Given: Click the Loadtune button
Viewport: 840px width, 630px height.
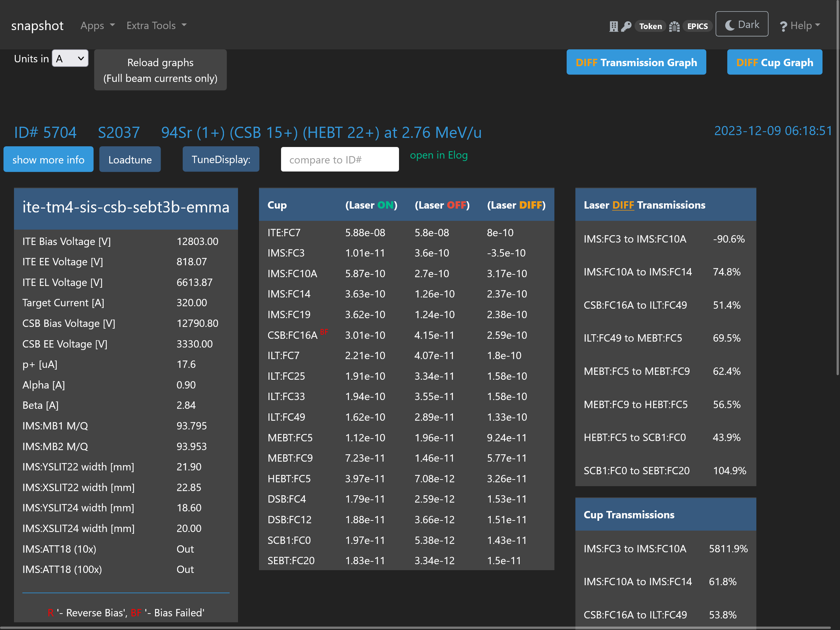Looking at the screenshot, I should 130,160.
